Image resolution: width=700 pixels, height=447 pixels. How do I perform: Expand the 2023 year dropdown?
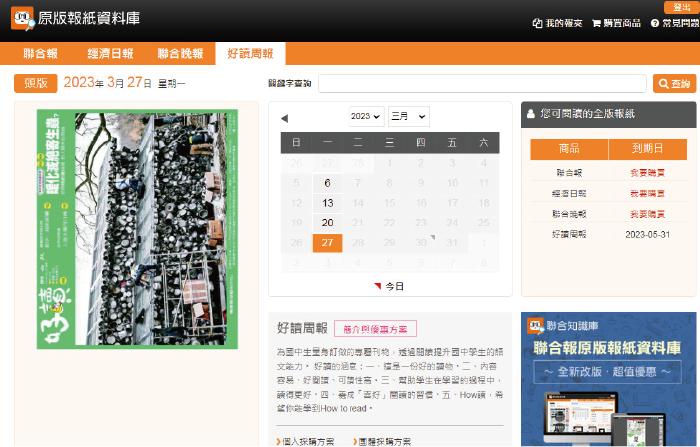[x=366, y=117]
